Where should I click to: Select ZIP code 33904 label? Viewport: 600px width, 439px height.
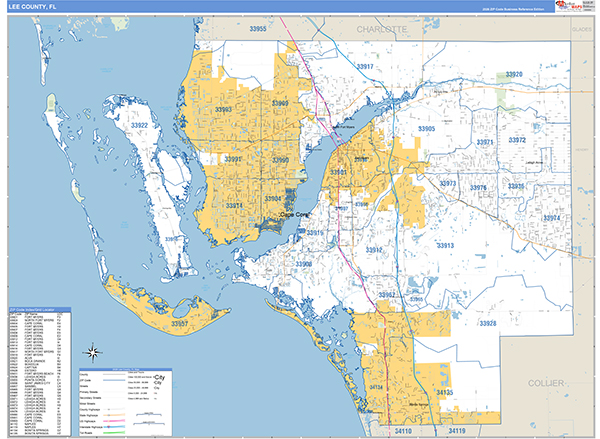point(273,199)
